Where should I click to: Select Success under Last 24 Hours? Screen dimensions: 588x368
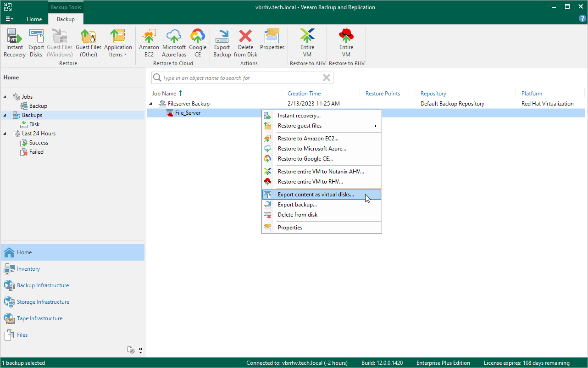[x=39, y=143]
